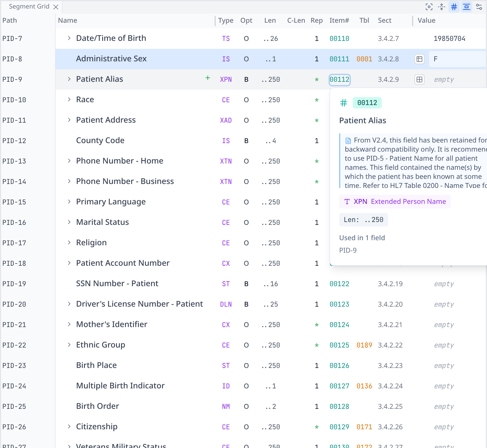Click the Name column header
This screenshot has height=448, width=487.
(x=68, y=20)
